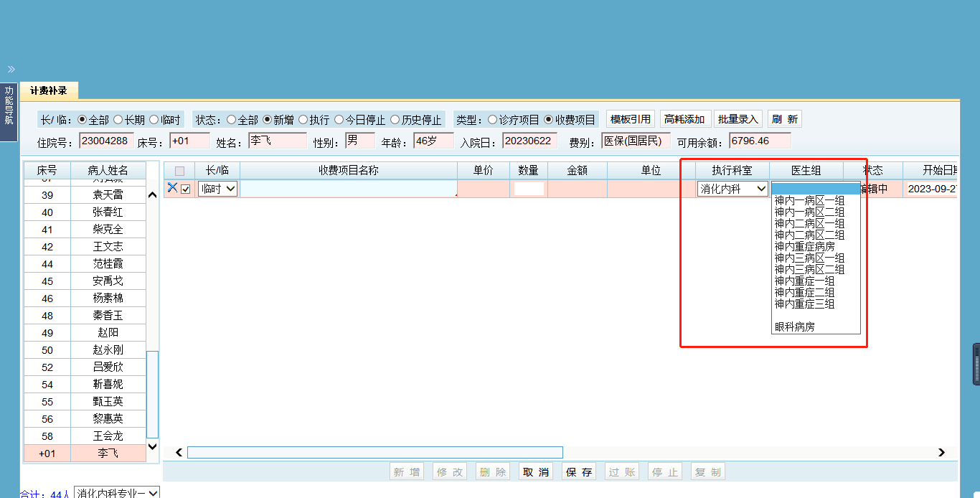Switch to the 计费补录 tab
This screenshot has width=980, height=498.
49,90
